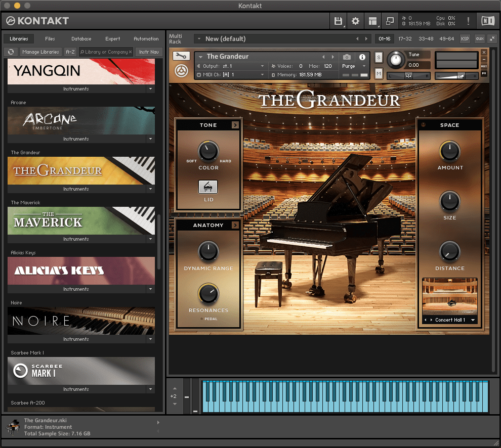501x448 pixels.
Task: Open the instrument info icon
Action: (x=362, y=57)
